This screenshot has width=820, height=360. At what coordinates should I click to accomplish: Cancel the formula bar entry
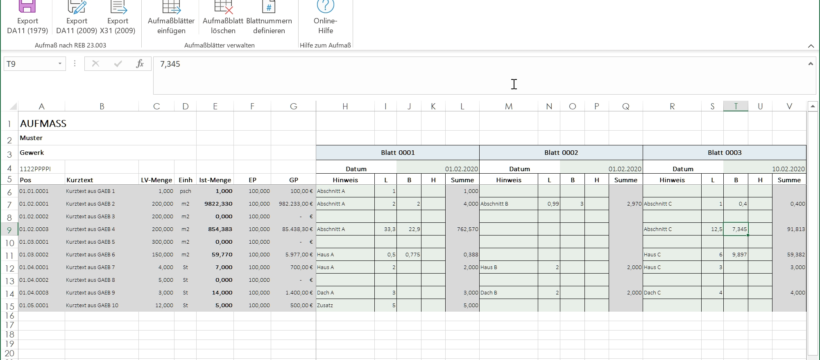(95, 64)
